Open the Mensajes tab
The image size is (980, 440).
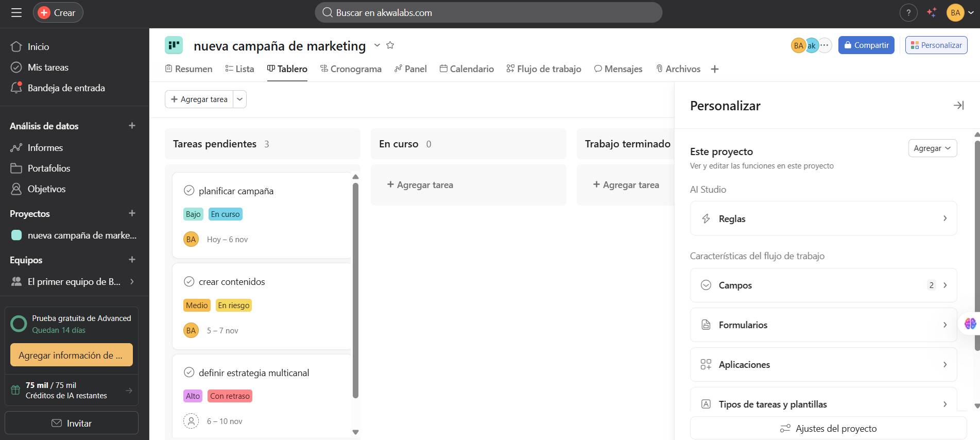tap(618, 69)
